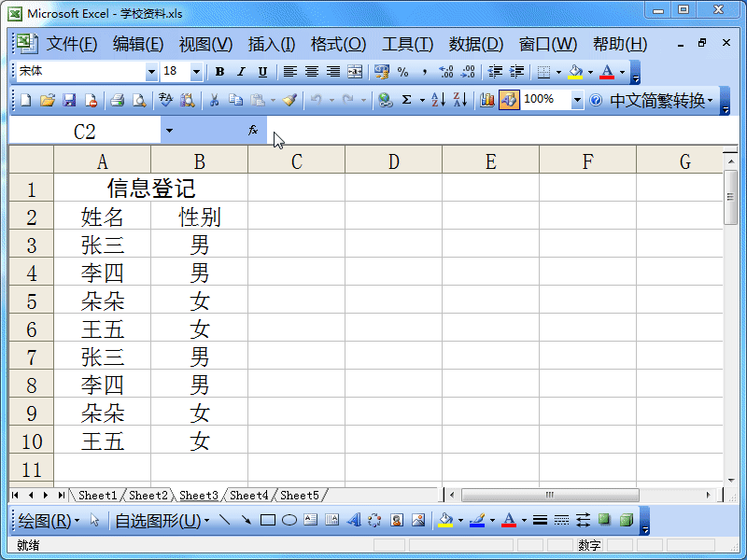Apply cell borders
Image resolution: width=747 pixels, height=560 pixels.
pyautogui.click(x=543, y=72)
